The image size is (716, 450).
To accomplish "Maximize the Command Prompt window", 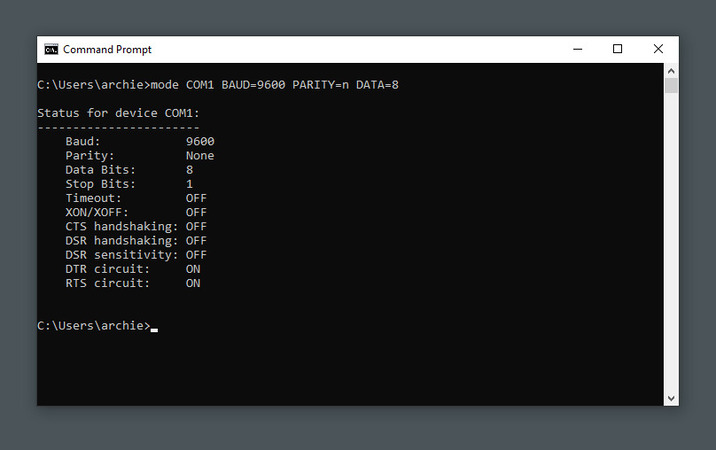I will [617, 49].
